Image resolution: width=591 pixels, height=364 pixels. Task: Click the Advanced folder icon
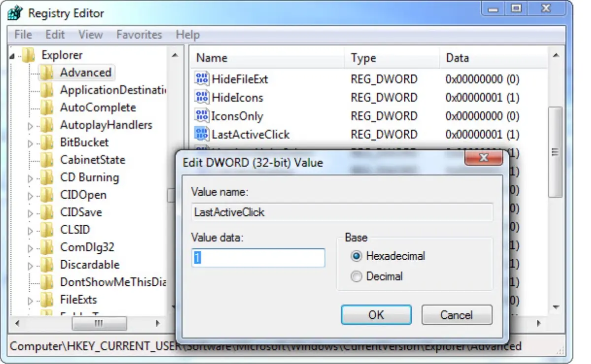point(48,72)
